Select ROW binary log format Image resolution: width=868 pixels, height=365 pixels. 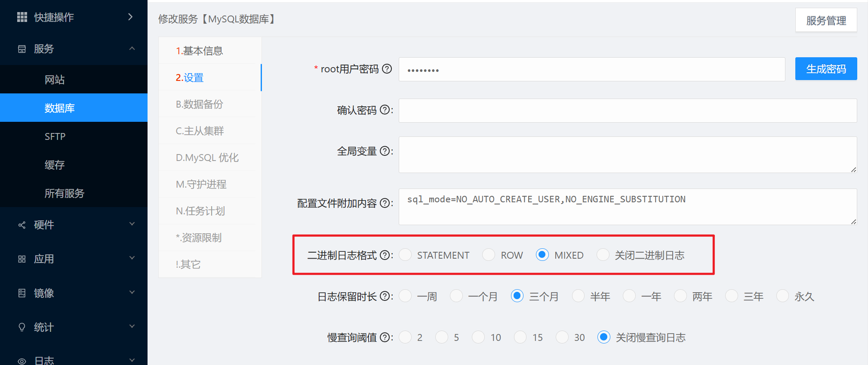pyautogui.click(x=489, y=255)
